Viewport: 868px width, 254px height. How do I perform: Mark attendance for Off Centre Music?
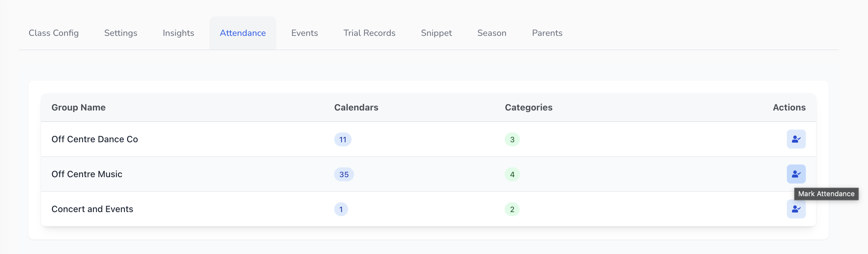796,174
